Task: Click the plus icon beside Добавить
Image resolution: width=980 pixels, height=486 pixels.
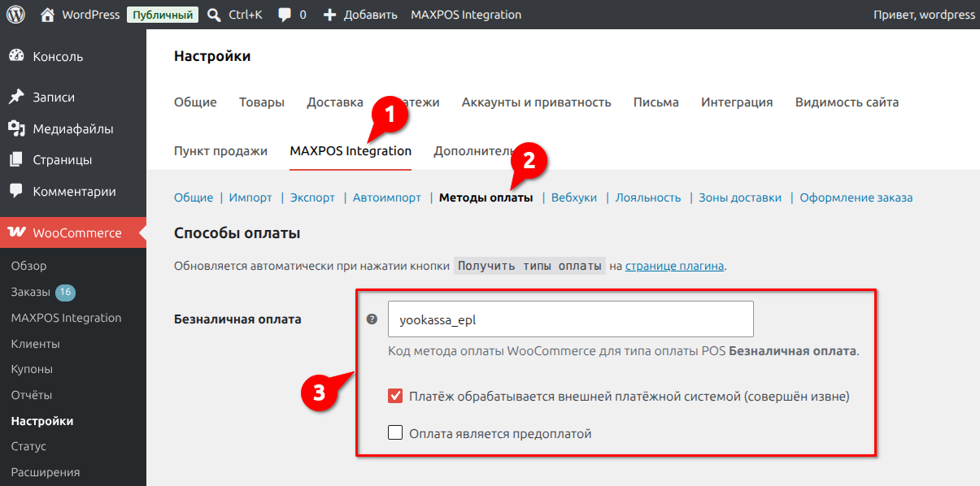Action: pyautogui.click(x=329, y=15)
